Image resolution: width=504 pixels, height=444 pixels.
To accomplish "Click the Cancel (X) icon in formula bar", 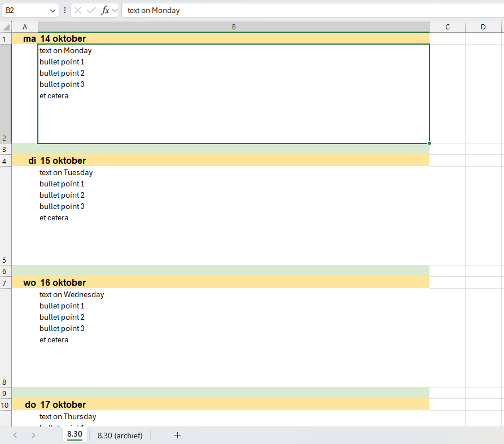I will point(78,10).
